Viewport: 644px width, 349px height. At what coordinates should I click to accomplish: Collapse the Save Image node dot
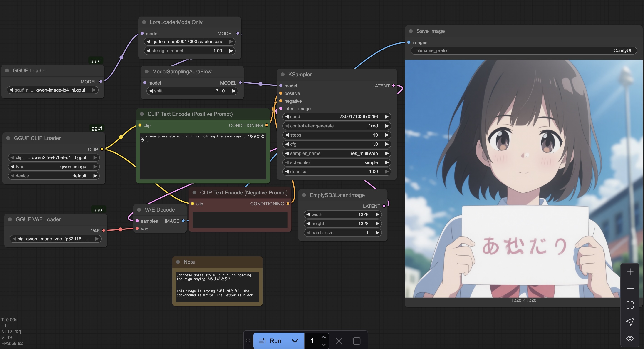point(411,31)
